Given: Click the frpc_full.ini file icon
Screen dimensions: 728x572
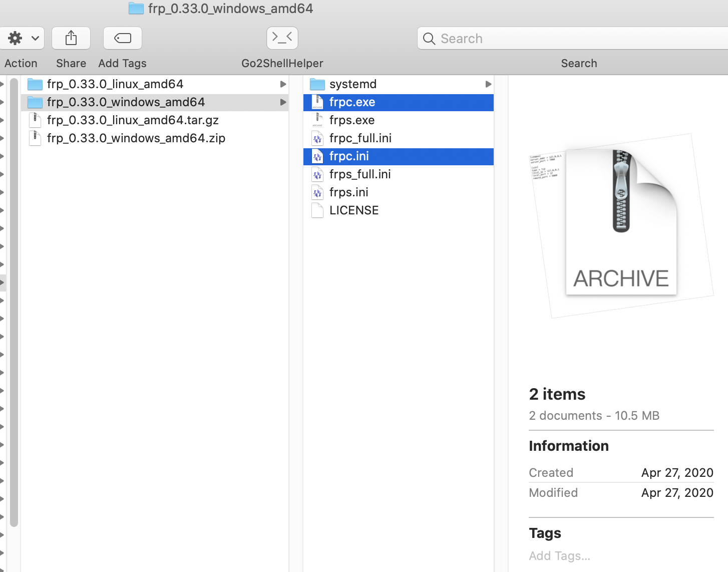Looking at the screenshot, I should click(317, 138).
